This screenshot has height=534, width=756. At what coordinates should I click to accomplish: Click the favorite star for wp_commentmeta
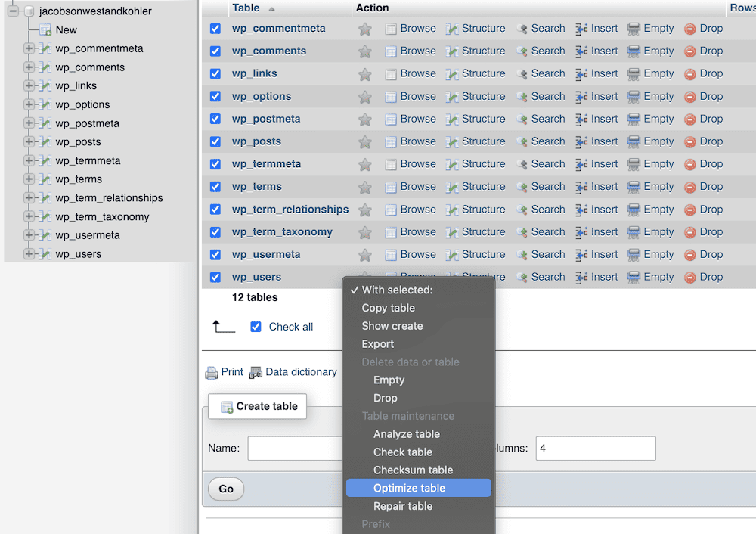tap(365, 29)
